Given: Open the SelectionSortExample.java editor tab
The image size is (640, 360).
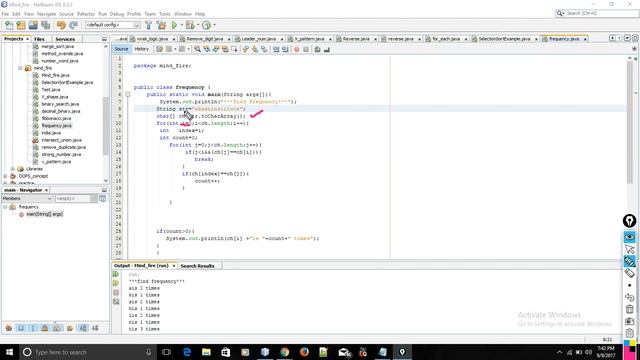Looking at the screenshot, I should (x=504, y=39).
